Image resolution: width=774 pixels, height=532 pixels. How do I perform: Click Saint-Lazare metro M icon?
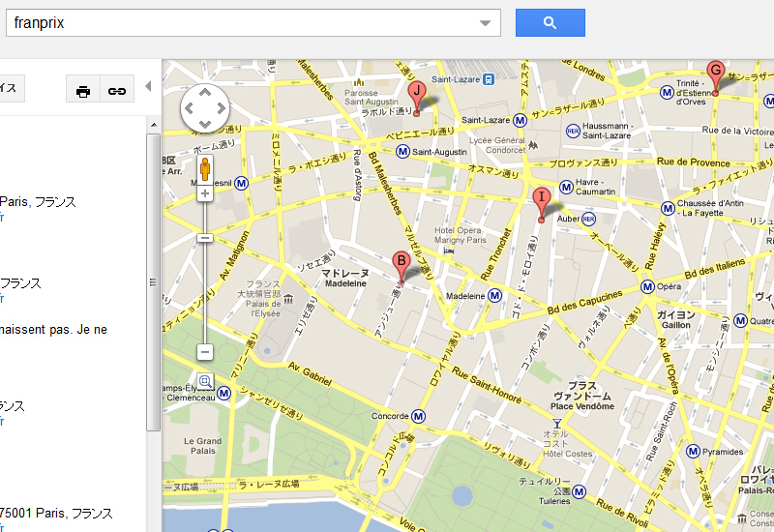click(x=520, y=120)
